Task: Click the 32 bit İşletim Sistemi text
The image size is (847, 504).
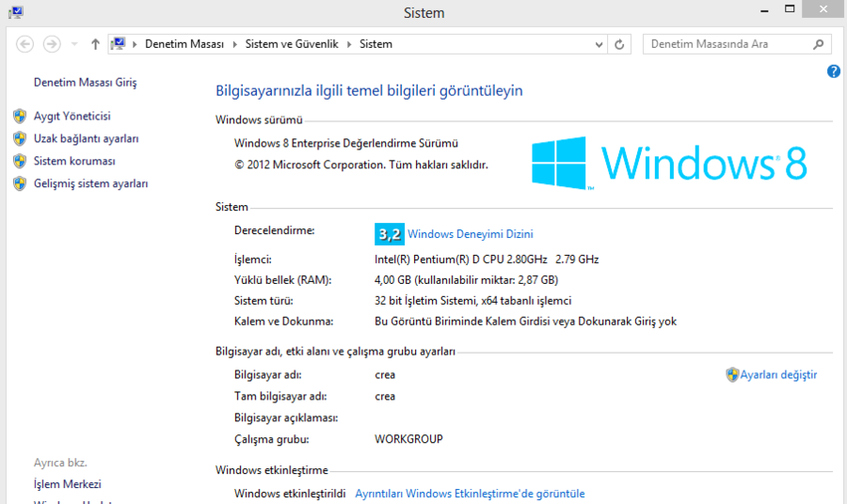Action: point(472,301)
